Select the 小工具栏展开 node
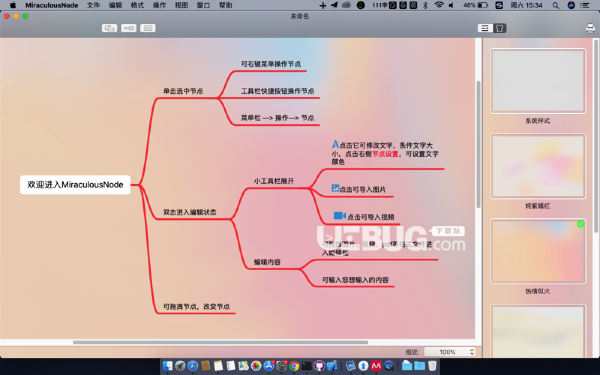 (274, 181)
